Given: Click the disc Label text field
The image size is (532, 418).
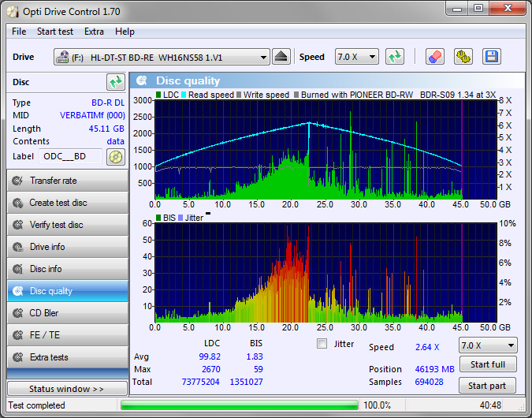Looking at the screenshot, I should pyautogui.click(x=70, y=156).
